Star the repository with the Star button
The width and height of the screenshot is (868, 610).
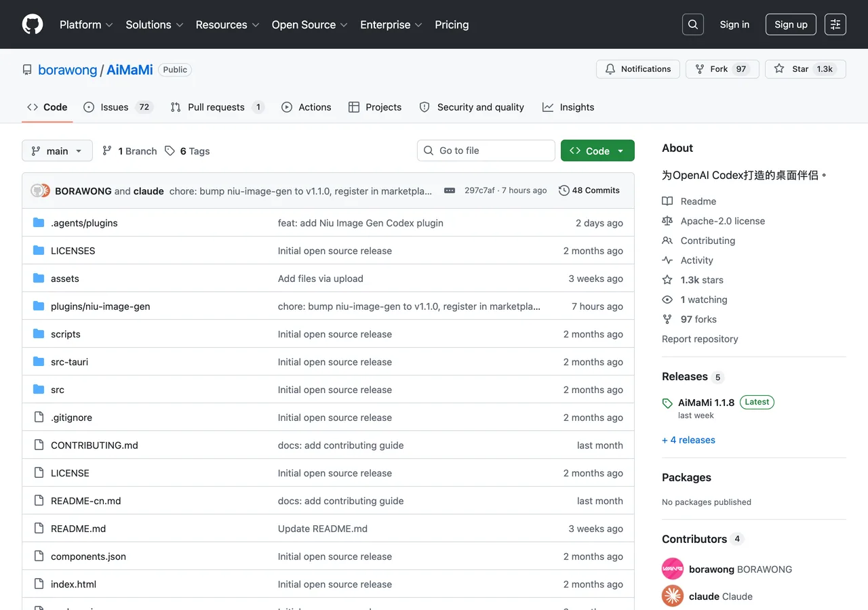(x=806, y=69)
